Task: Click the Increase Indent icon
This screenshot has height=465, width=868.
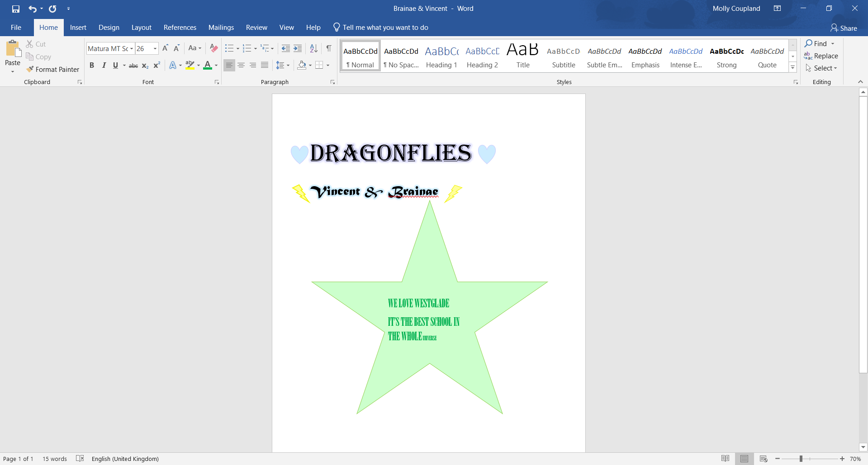Action: click(298, 48)
